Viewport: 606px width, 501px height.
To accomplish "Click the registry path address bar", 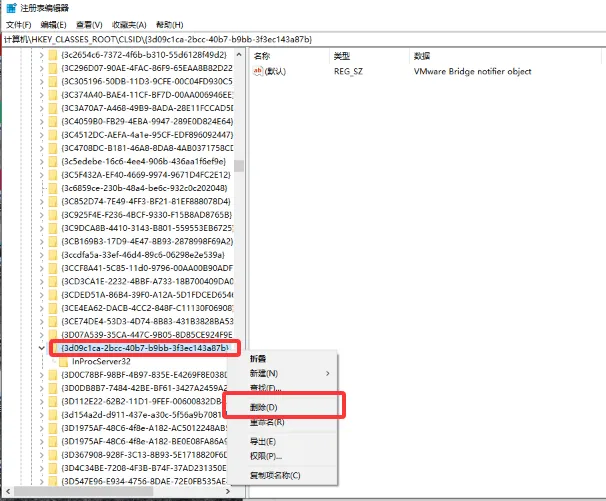I will [x=300, y=39].
